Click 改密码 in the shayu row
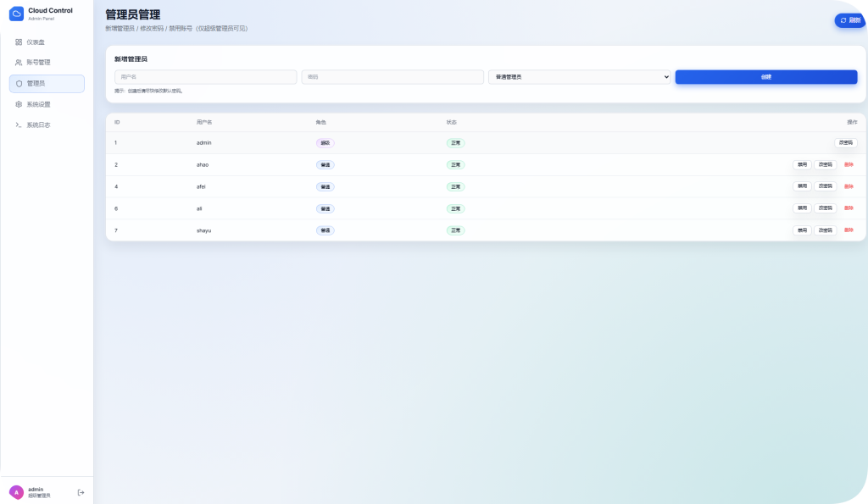 [x=826, y=230]
